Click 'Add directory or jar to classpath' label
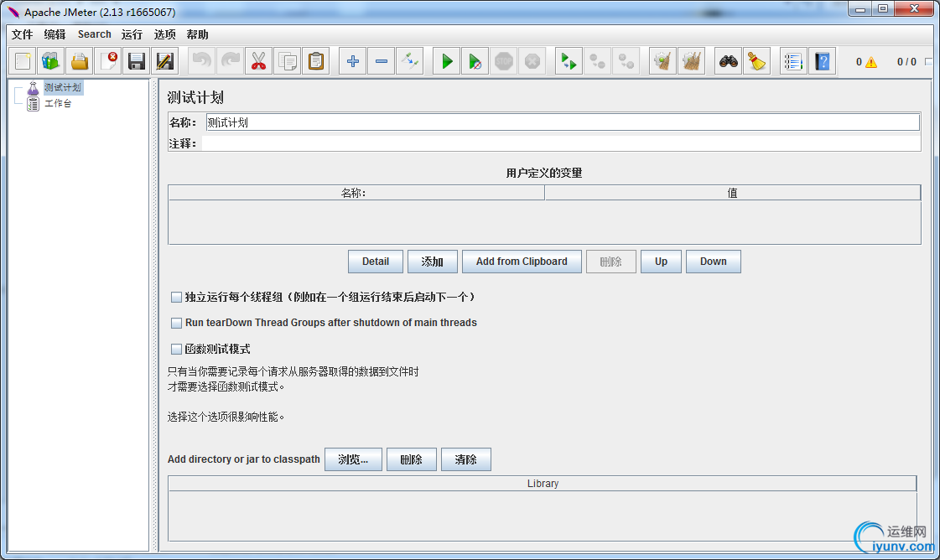 [x=243, y=459]
